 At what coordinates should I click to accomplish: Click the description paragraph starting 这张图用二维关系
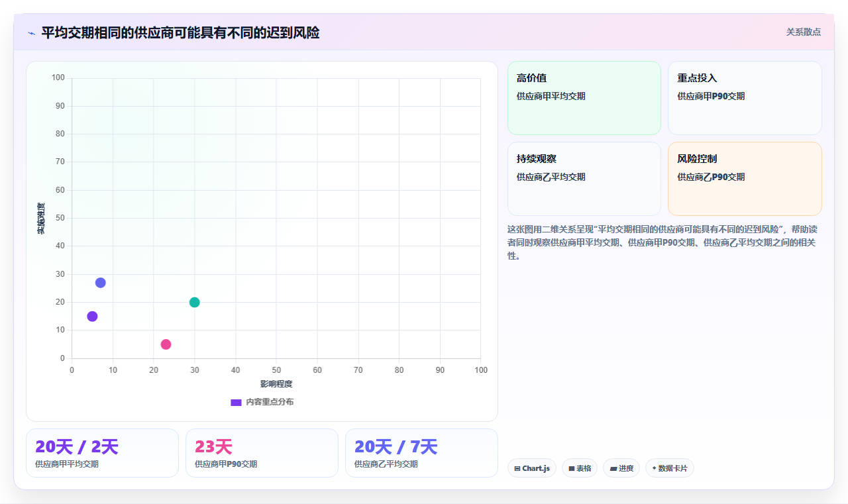pos(662,242)
